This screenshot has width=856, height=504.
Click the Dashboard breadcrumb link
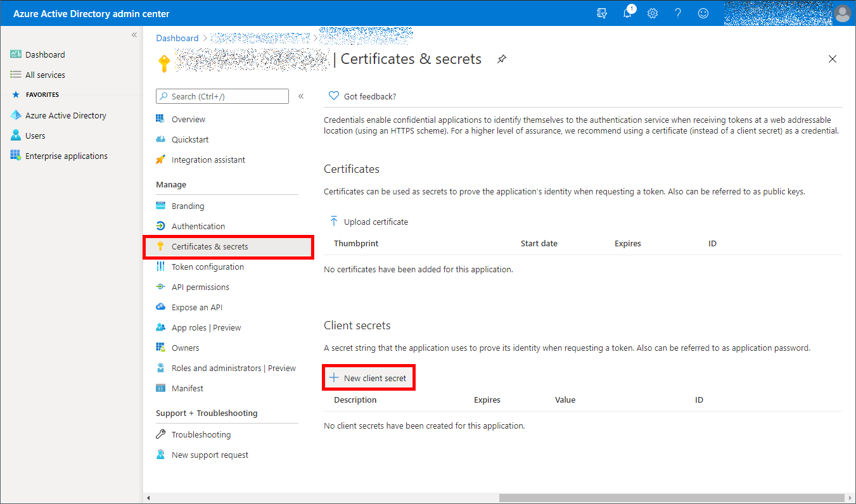coord(177,38)
